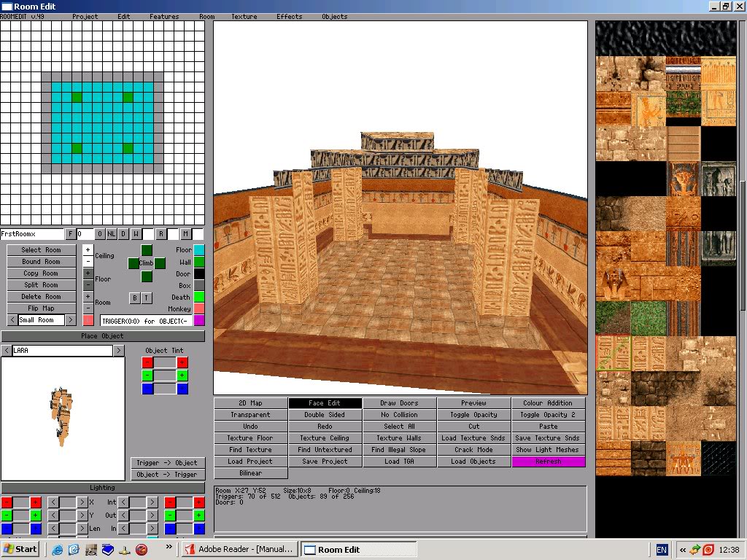The width and height of the screenshot is (747, 560).
Task: Toggle Bilinear filtering
Action: [x=251, y=472]
